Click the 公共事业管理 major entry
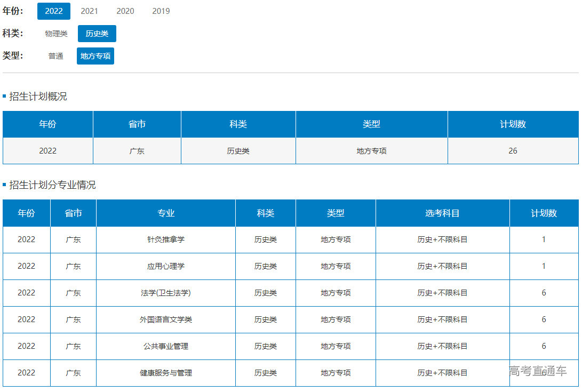 click(x=166, y=346)
